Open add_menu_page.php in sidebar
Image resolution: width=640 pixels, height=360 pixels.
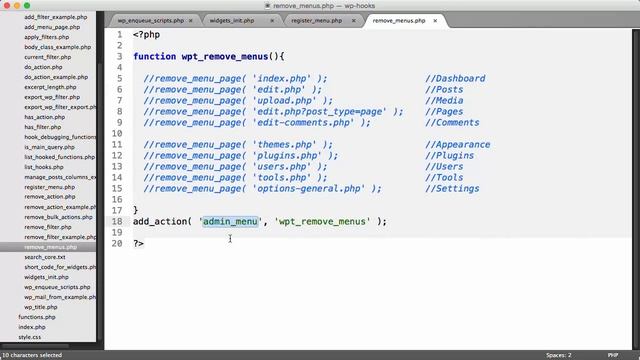(x=52, y=27)
